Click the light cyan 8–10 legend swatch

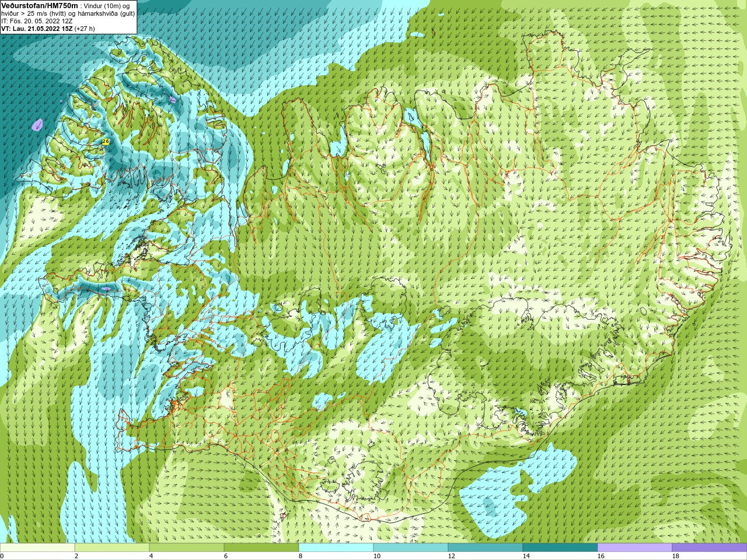[336, 548]
